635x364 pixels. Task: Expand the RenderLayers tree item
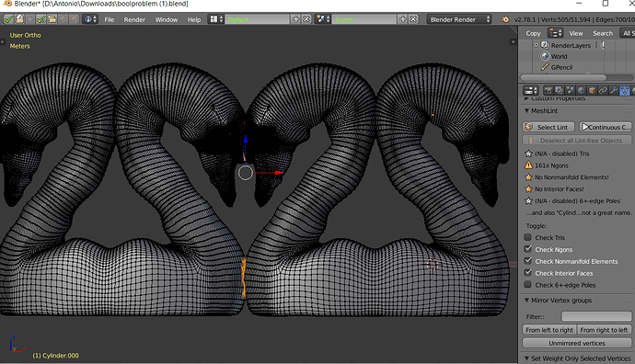[536, 45]
